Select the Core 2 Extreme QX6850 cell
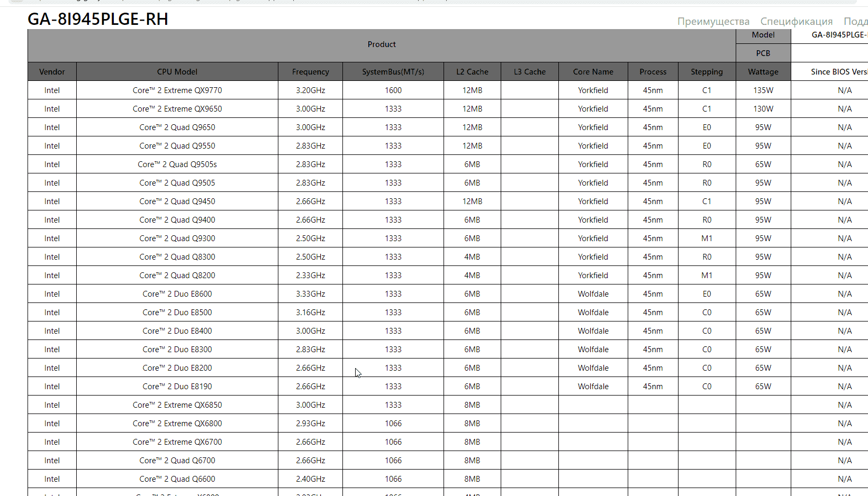Image resolution: width=868 pixels, height=496 pixels. (177, 405)
